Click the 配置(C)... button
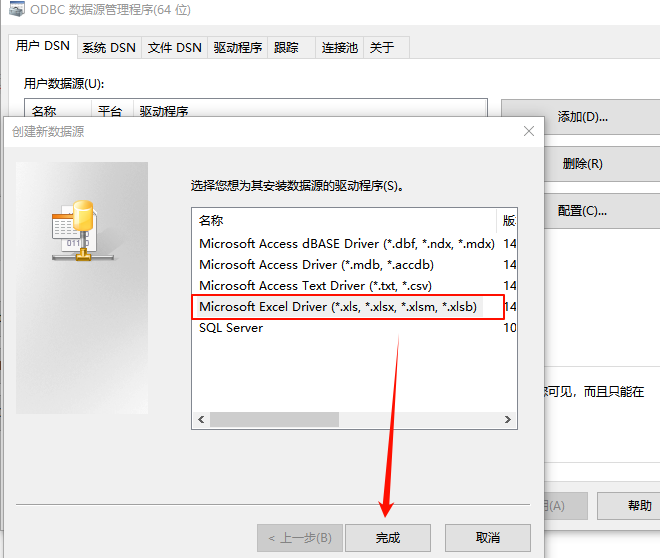The height and width of the screenshot is (558, 660). (x=582, y=211)
